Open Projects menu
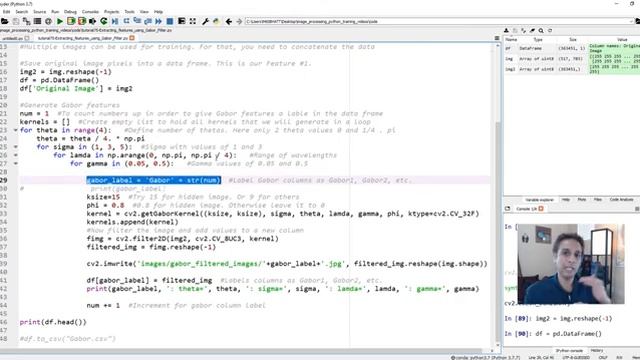 (x=111, y=12)
